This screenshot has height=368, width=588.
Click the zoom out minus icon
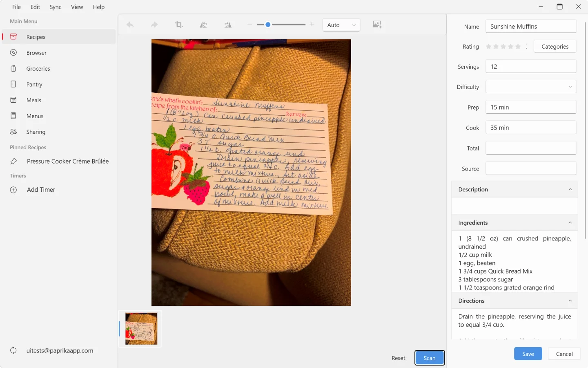click(x=250, y=25)
